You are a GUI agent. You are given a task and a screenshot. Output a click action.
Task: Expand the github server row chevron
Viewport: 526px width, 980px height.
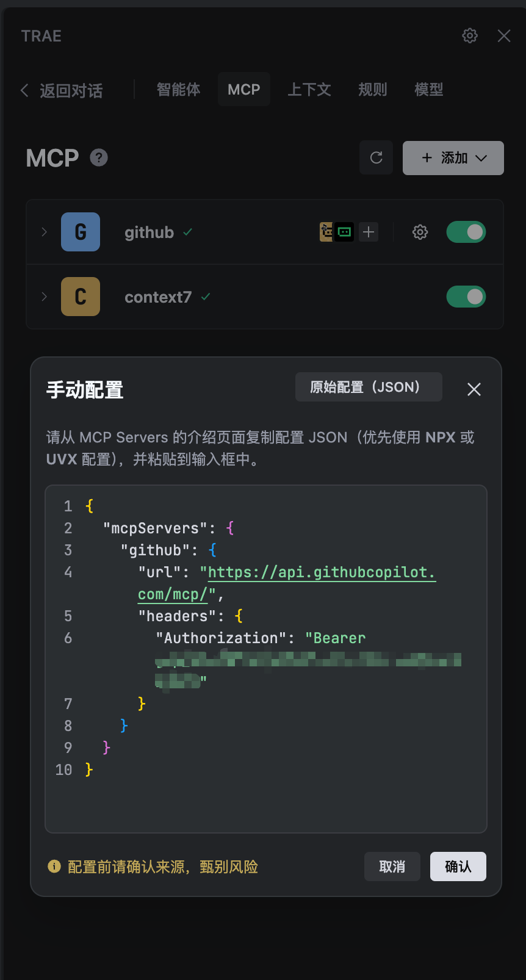[44, 232]
